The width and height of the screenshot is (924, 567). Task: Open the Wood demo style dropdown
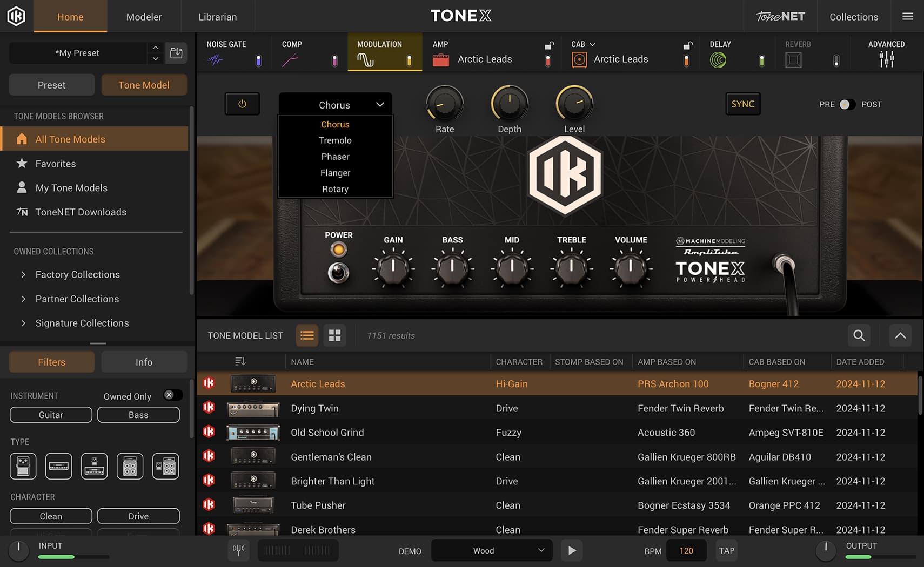coord(491,550)
